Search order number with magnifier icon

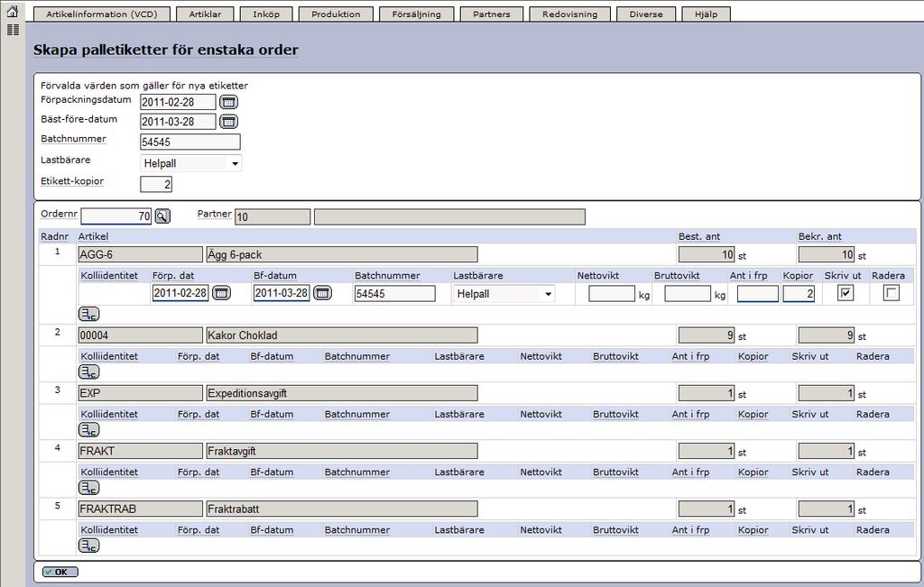[x=162, y=216]
